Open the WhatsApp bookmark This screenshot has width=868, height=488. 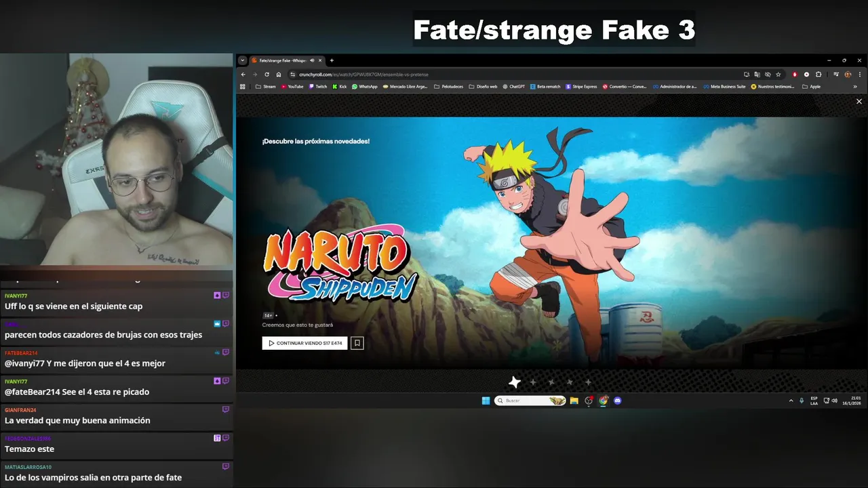pos(365,87)
